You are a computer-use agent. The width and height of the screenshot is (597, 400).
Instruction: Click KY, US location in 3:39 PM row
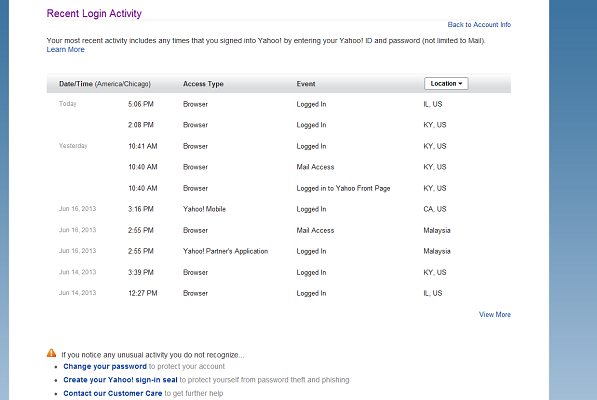(x=435, y=273)
